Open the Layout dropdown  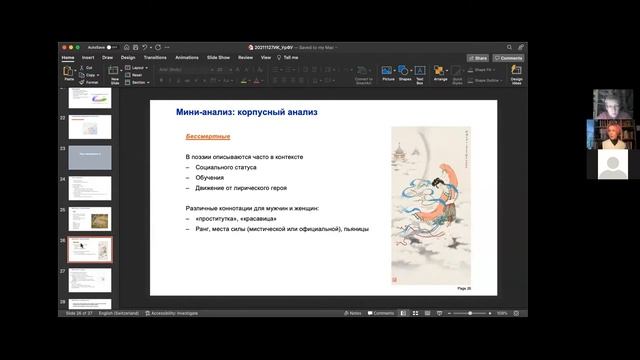pyautogui.click(x=137, y=68)
